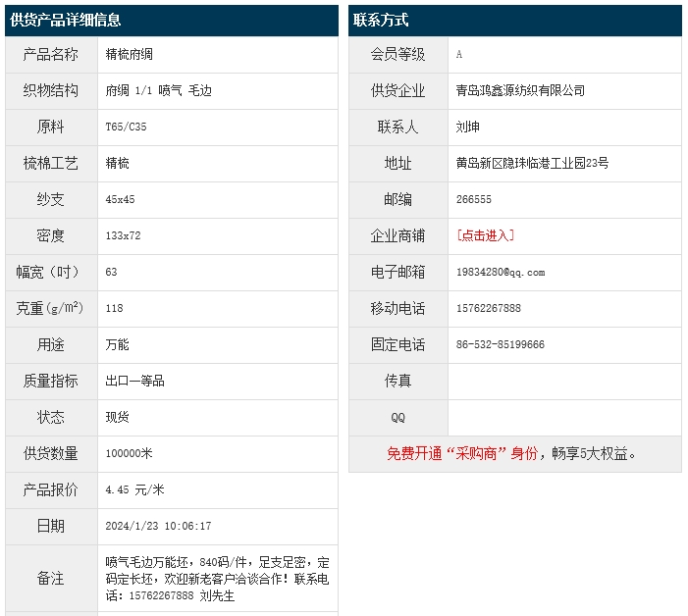The height and width of the screenshot is (616, 688).
Task: Open the 点击进入 enterprise shop link
Action: [x=485, y=235]
